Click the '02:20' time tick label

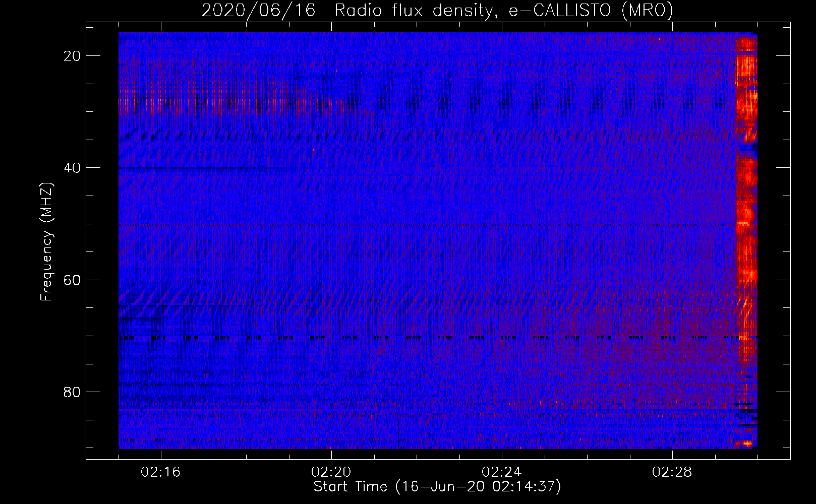click(331, 472)
